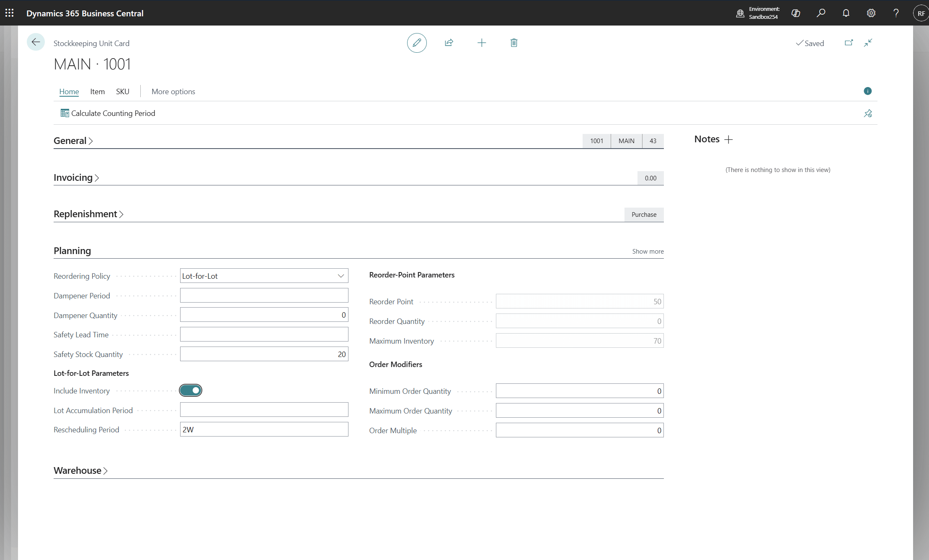
Task: Click the share icon
Action: coord(449,43)
